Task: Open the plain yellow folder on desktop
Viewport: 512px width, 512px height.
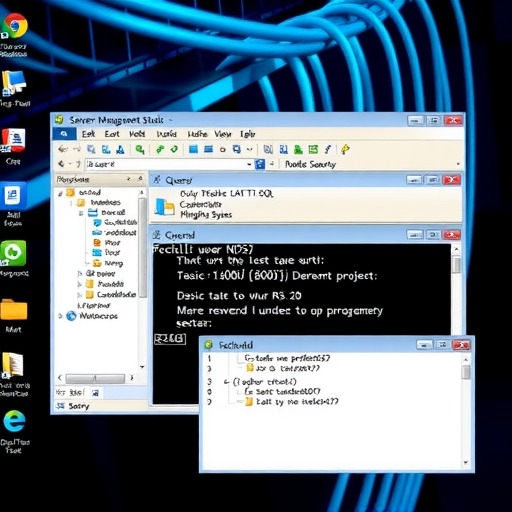Action: point(14,309)
